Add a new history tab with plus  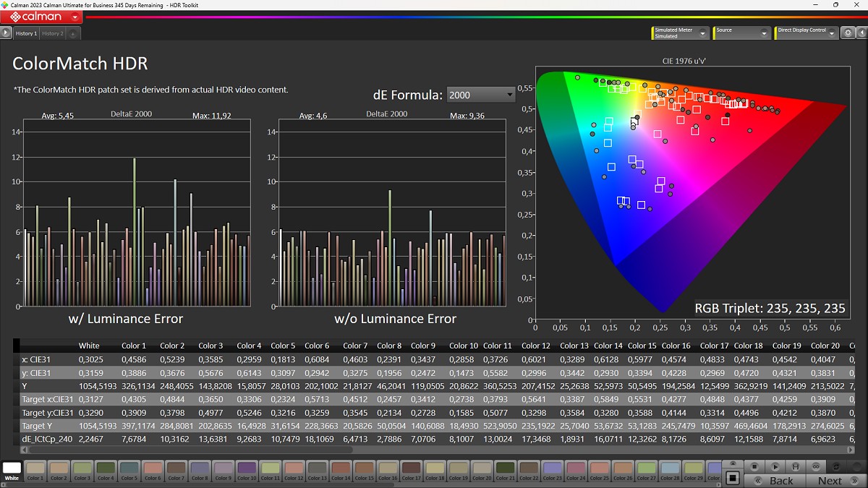[x=73, y=33]
